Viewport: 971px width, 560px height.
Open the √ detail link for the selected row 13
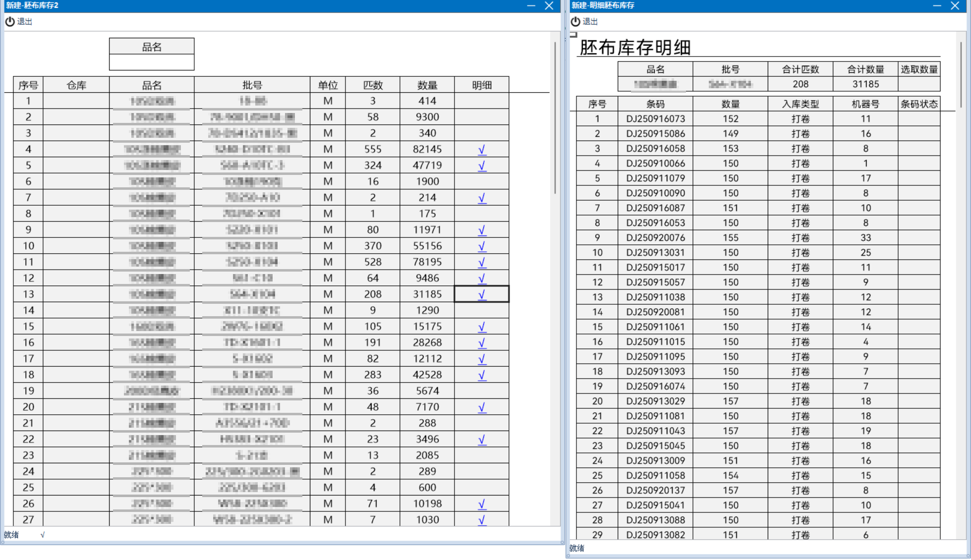tap(481, 294)
